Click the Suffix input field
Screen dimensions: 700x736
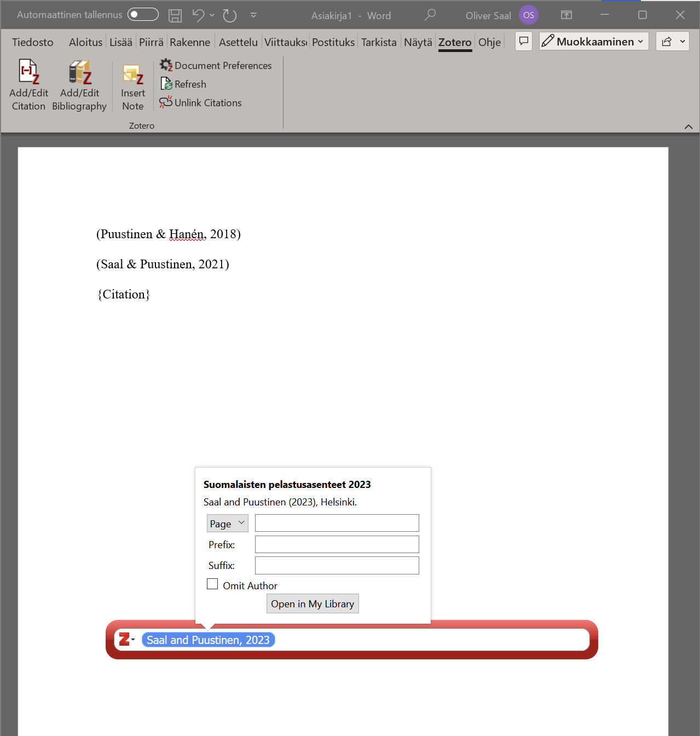tap(337, 565)
